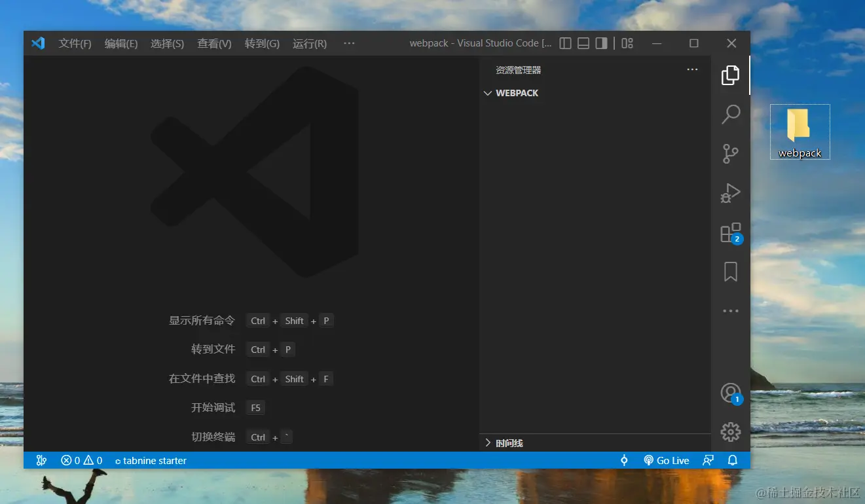Click the 显示所有命令 shortcut label
The width and height of the screenshot is (865, 504).
point(202,321)
